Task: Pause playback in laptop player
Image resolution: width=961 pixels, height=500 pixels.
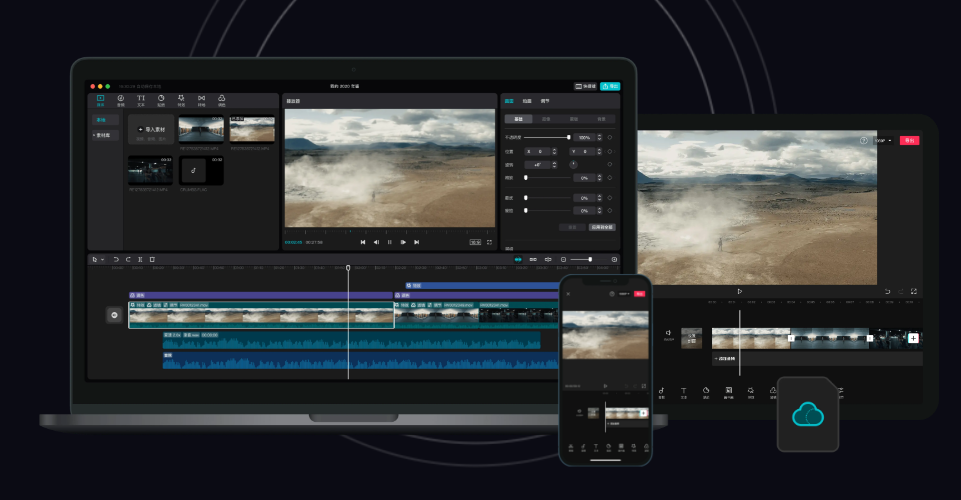Action: coord(390,243)
